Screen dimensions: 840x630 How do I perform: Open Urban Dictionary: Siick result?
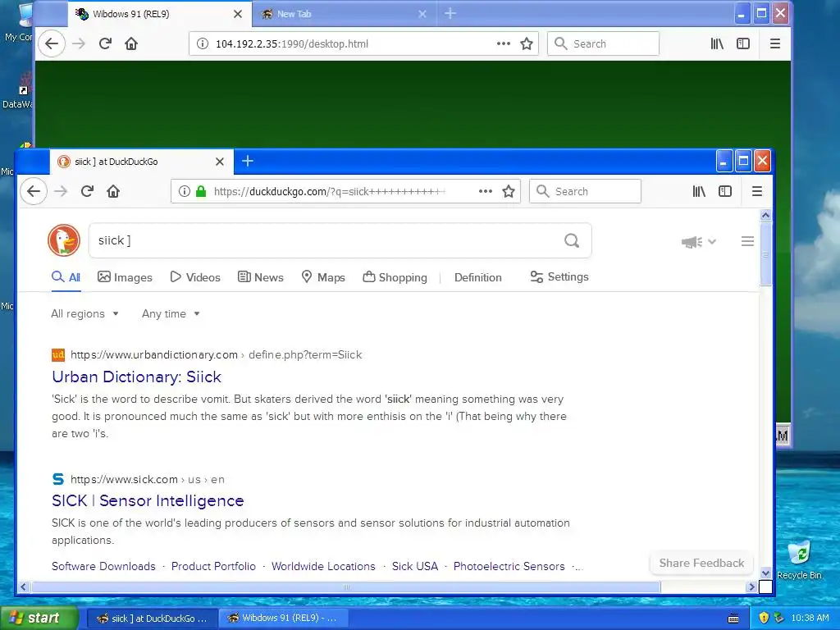[x=137, y=377]
